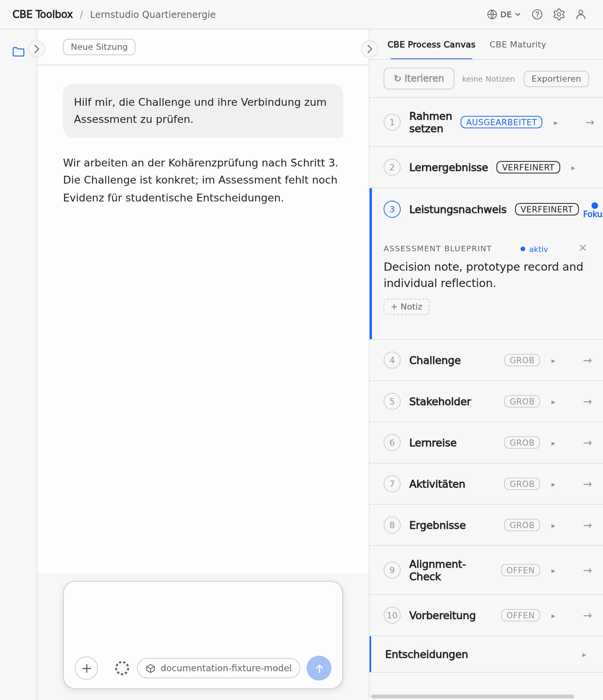Click the Lernstudio Quartierenergie breadcrumb
Image resolution: width=603 pixels, height=700 pixels.
pos(153,14)
